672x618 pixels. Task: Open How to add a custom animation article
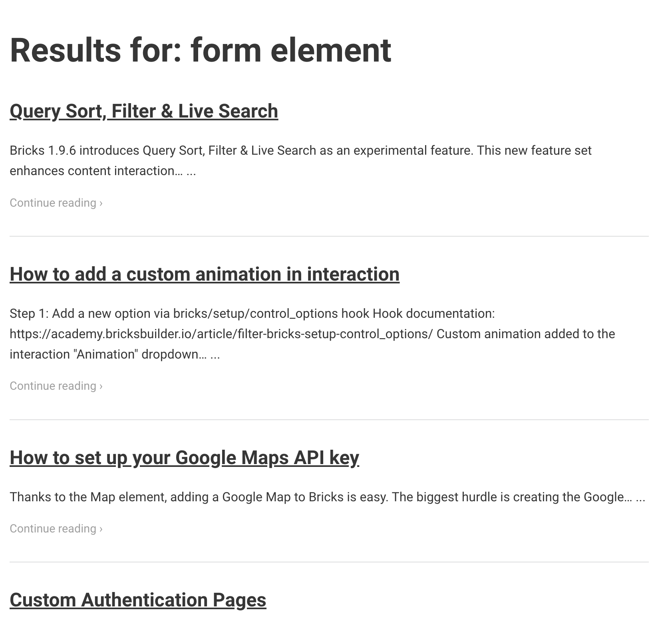205,274
